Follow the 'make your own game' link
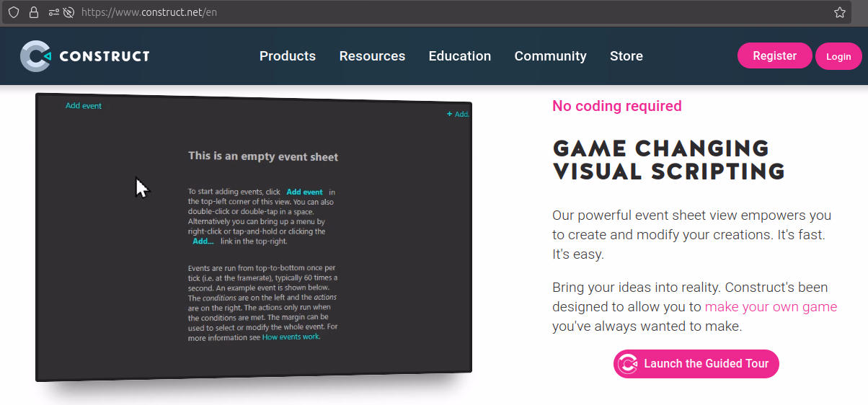The width and height of the screenshot is (868, 405). (771, 307)
